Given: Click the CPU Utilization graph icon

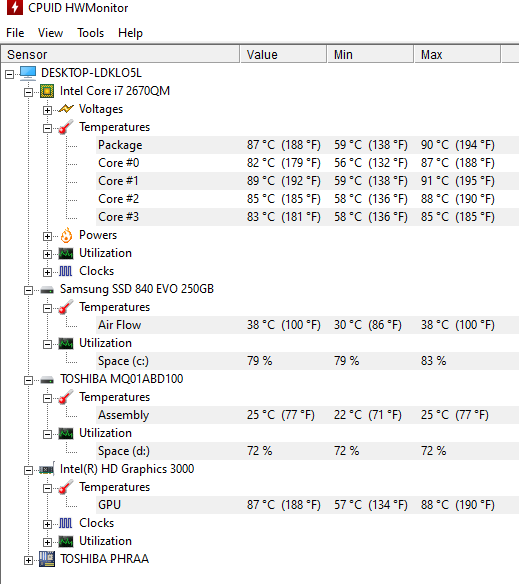Looking at the screenshot, I should [x=66, y=253].
